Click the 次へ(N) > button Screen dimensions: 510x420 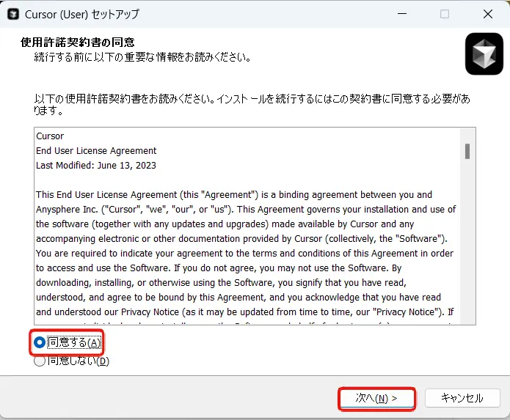click(x=376, y=398)
